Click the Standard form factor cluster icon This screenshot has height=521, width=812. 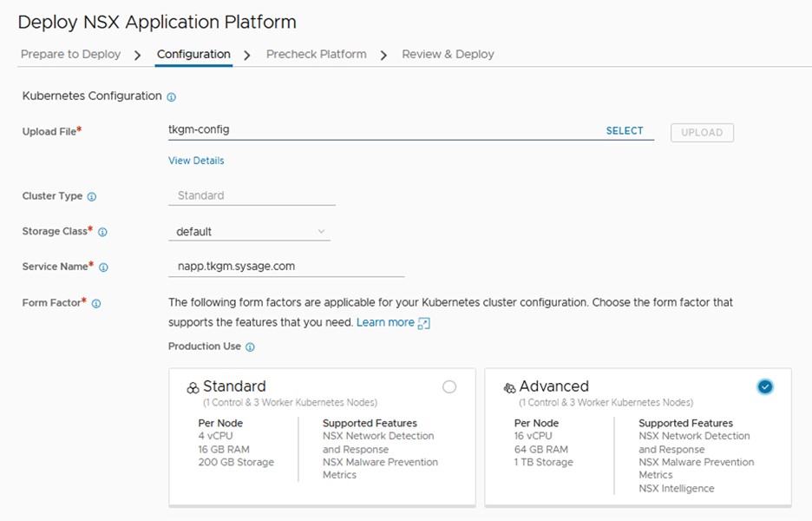(193, 388)
